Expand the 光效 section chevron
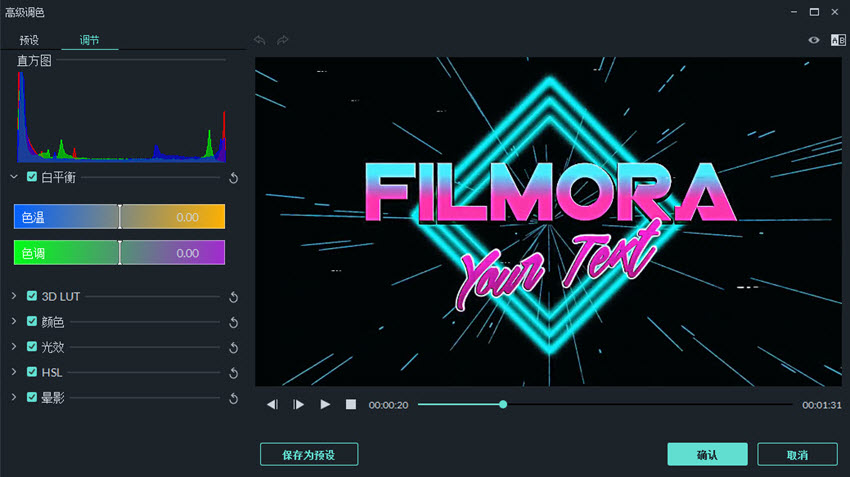Viewport: 850px width, 477px height. pos(14,346)
